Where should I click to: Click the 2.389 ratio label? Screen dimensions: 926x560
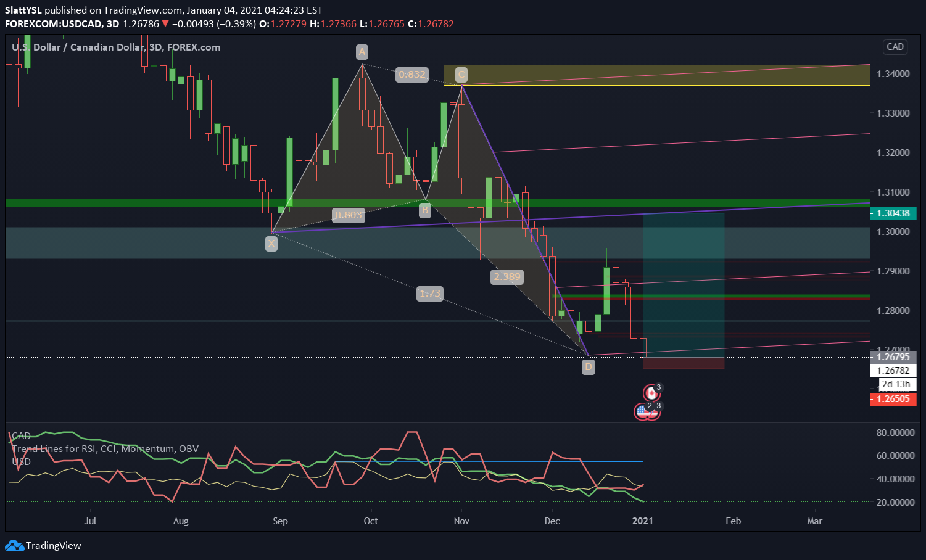507,276
